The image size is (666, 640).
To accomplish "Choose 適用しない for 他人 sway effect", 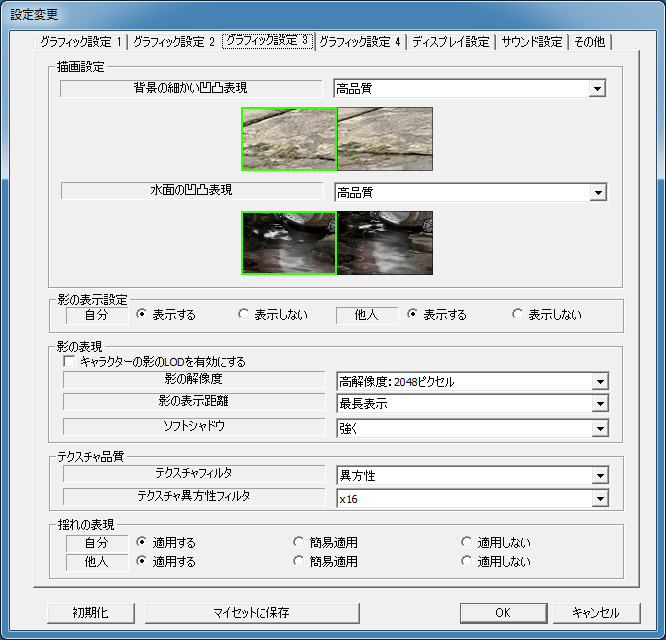I will (467, 562).
